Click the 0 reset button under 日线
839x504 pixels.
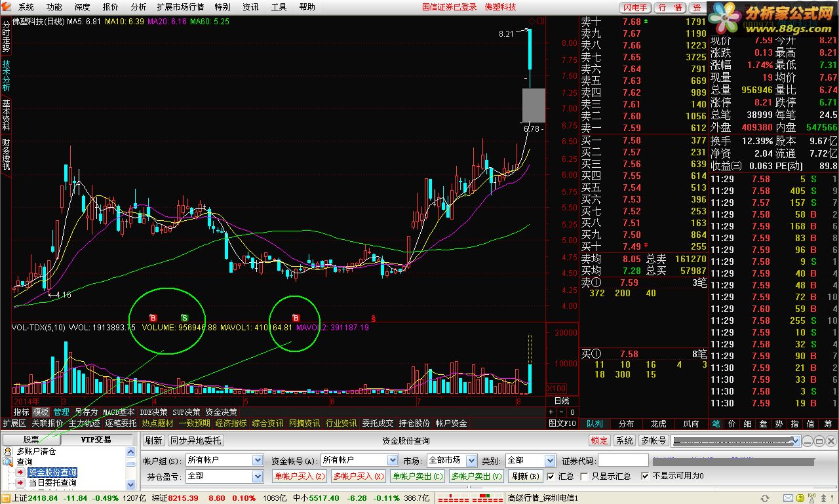[572, 412]
